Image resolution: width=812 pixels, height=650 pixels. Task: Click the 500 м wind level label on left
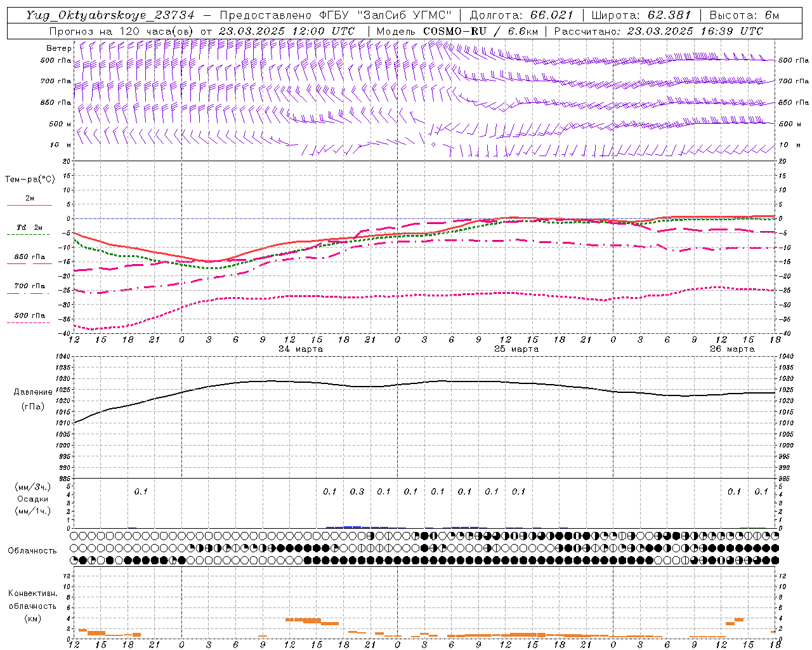pos(60,124)
